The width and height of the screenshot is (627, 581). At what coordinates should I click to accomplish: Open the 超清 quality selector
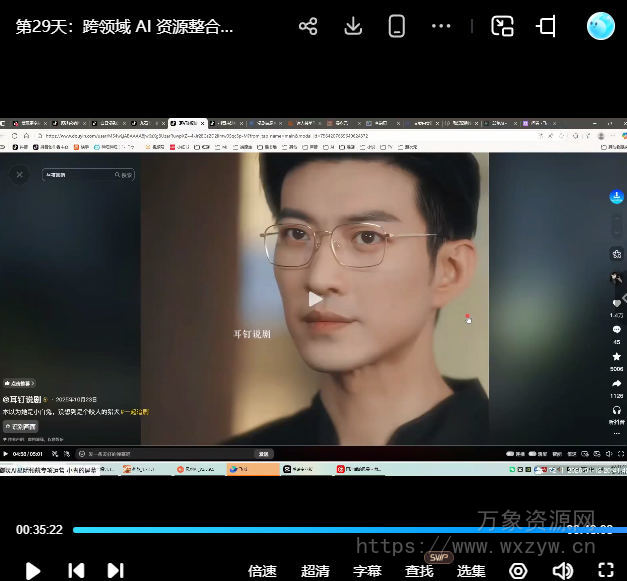pos(315,570)
